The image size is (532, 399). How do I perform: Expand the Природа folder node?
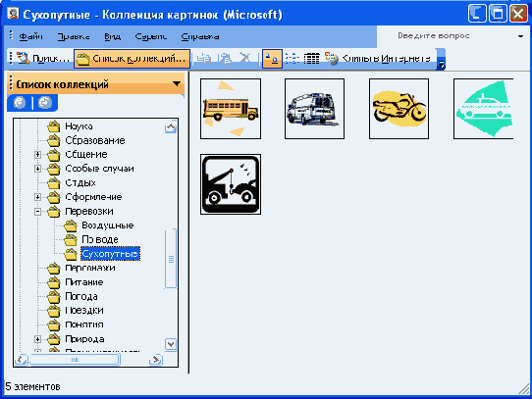[37, 339]
